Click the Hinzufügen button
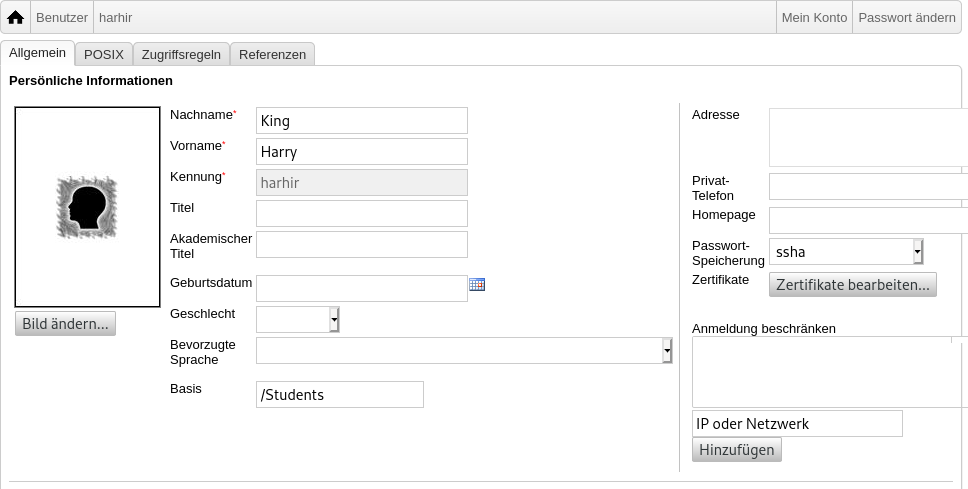The height and width of the screenshot is (489, 968). pyautogui.click(x=736, y=449)
